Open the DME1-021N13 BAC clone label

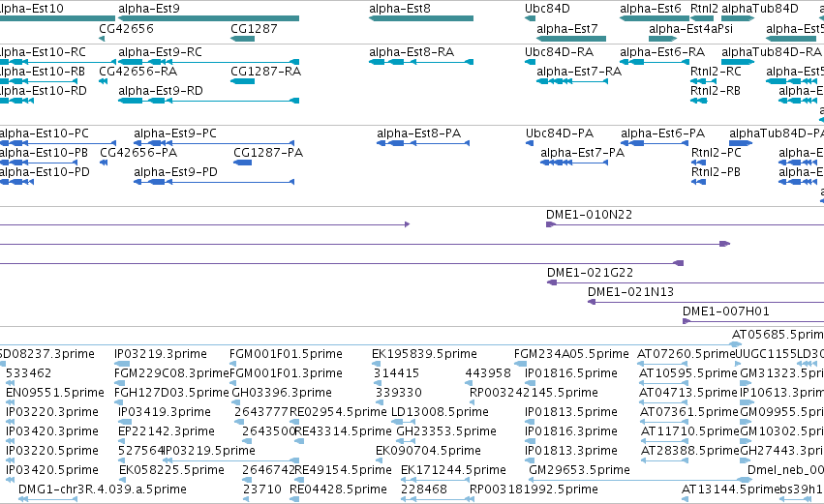(630, 292)
